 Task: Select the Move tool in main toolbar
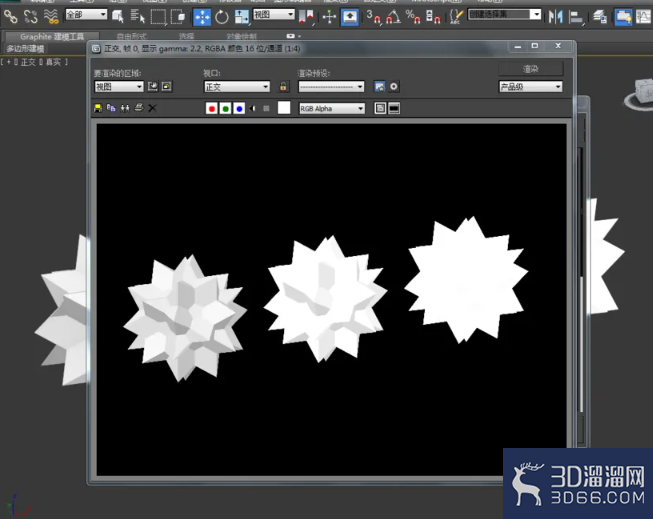point(202,17)
